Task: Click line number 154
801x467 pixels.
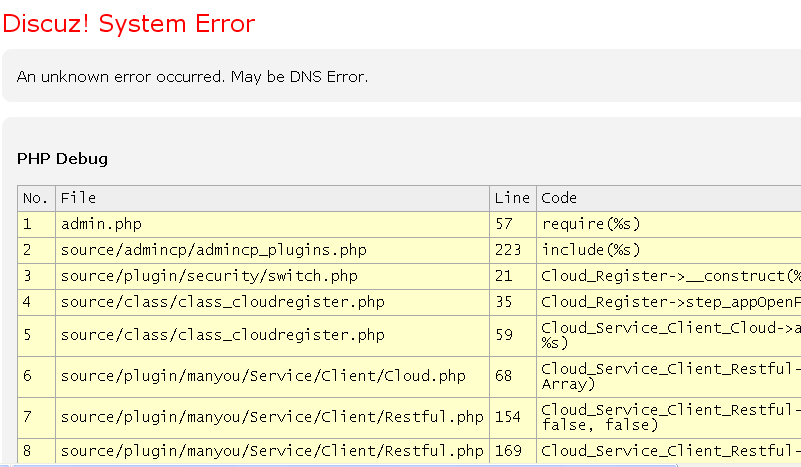Action: [512, 417]
